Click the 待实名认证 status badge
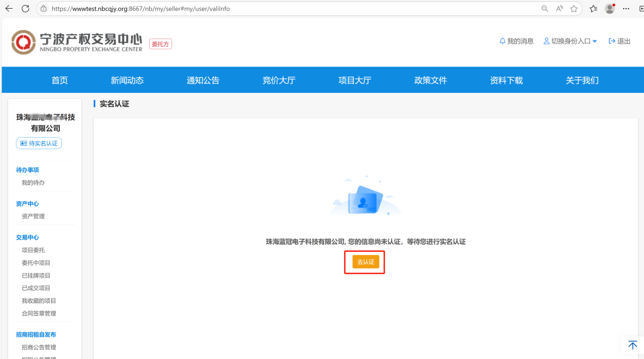This screenshot has height=359, width=644. click(39, 143)
